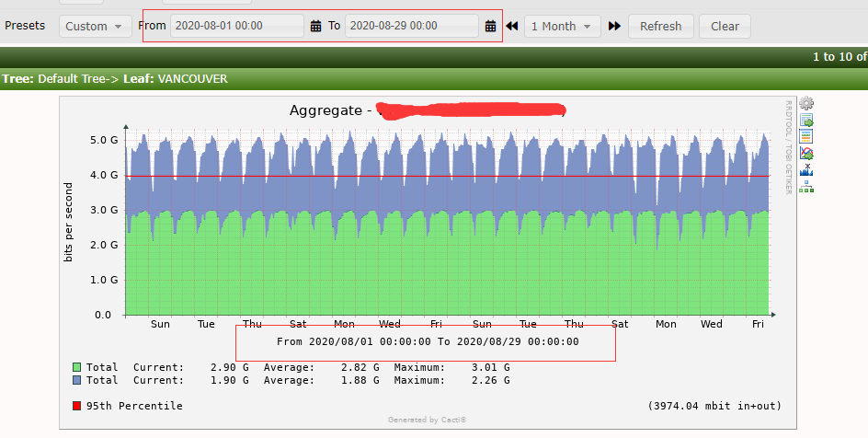Screen dimensions: 868x438
Task: Click the To date input field
Action: [412, 26]
